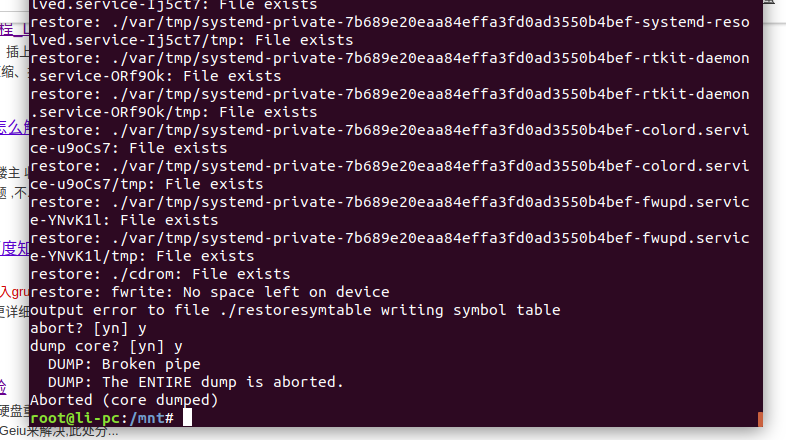Open the partially hidden '怎么' link
Viewport: 786px width, 440px height.
pyautogui.click(x=14, y=127)
